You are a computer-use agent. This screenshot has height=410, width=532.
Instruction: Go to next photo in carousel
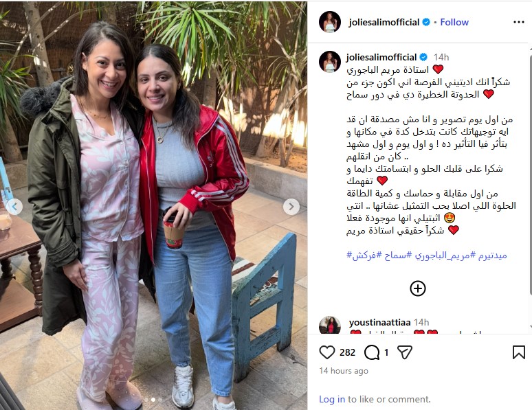[291, 207]
